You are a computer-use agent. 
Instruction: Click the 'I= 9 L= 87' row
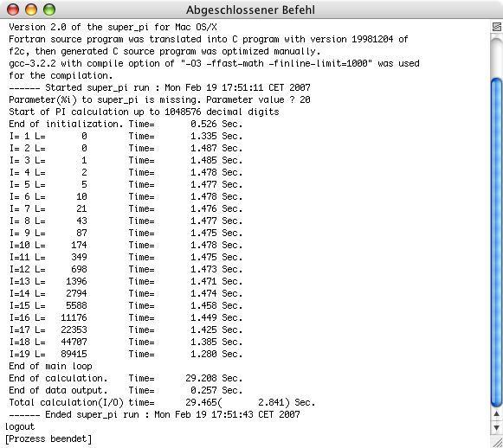[x=126, y=233]
